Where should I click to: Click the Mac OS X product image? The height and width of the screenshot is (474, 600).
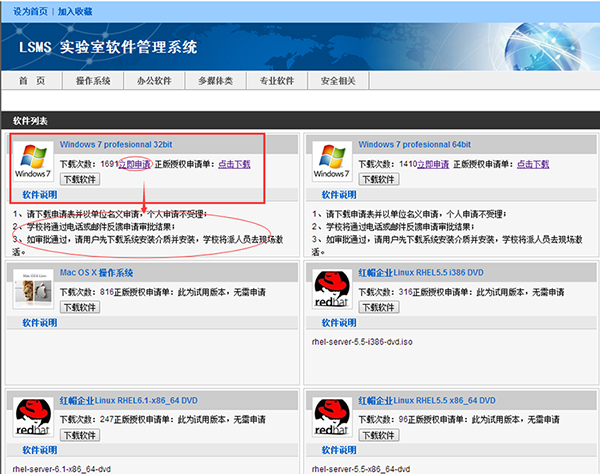coord(33,289)
